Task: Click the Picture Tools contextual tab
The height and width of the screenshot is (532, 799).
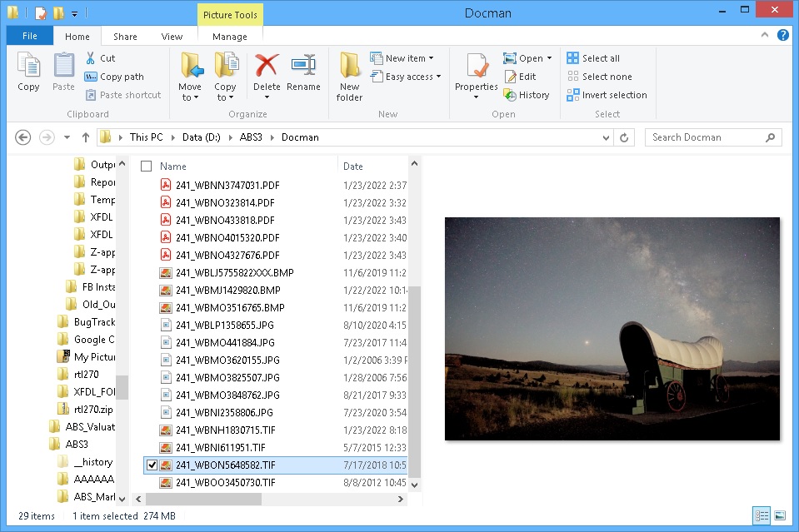Action: tap(230, 15)
